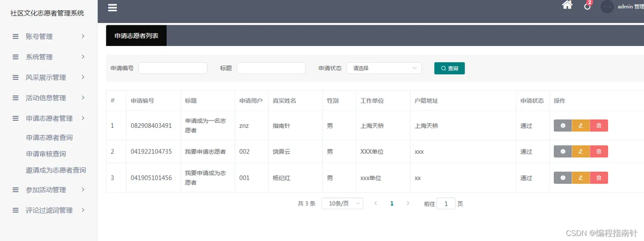644x241 pixels.
Task: Click the 真实姓名 column header
Action: coord(284,101)
